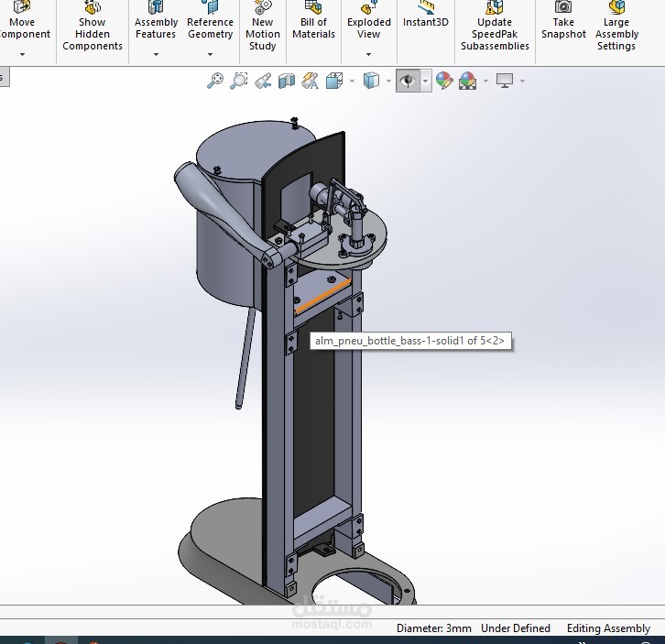Open Apply Scene icon
The height and width of the screenshot is (644, 665).
(467, 81)
